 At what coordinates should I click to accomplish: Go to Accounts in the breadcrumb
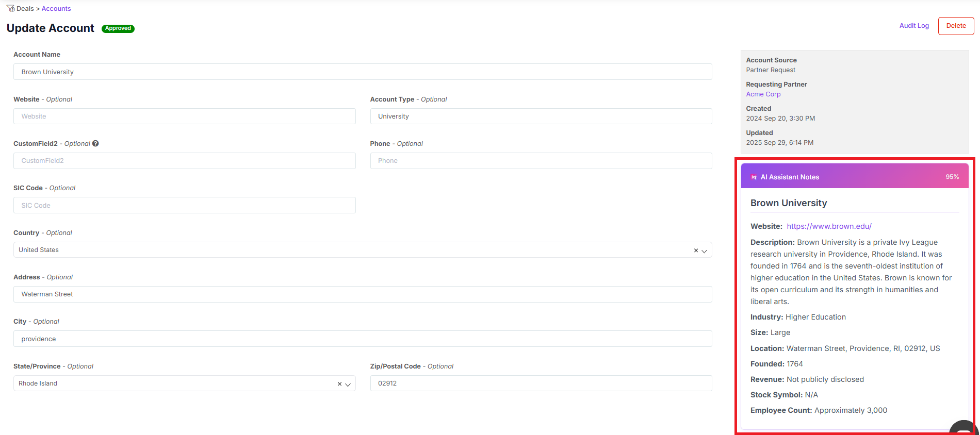[56, 9]
